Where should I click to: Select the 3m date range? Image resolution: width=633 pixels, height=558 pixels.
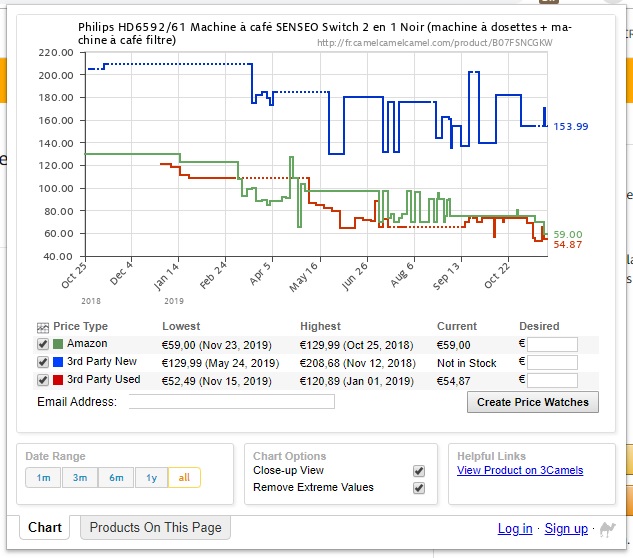coord(80,478)
